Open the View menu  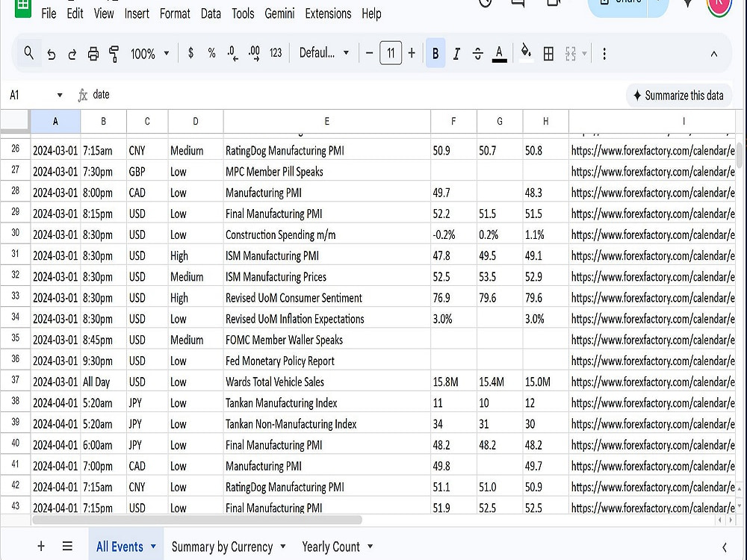(103, 13)
